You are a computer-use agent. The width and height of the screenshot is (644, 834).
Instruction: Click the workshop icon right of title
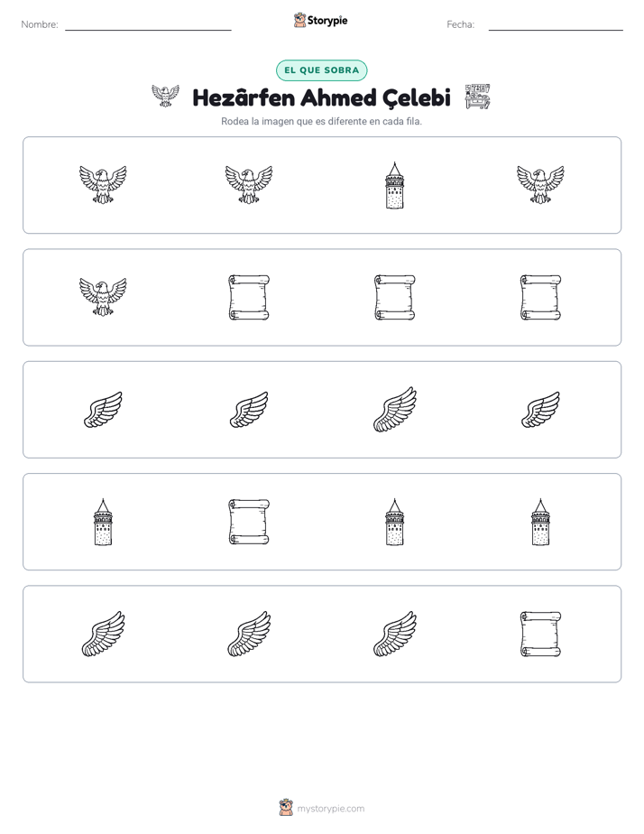click(x=477, y=97)
